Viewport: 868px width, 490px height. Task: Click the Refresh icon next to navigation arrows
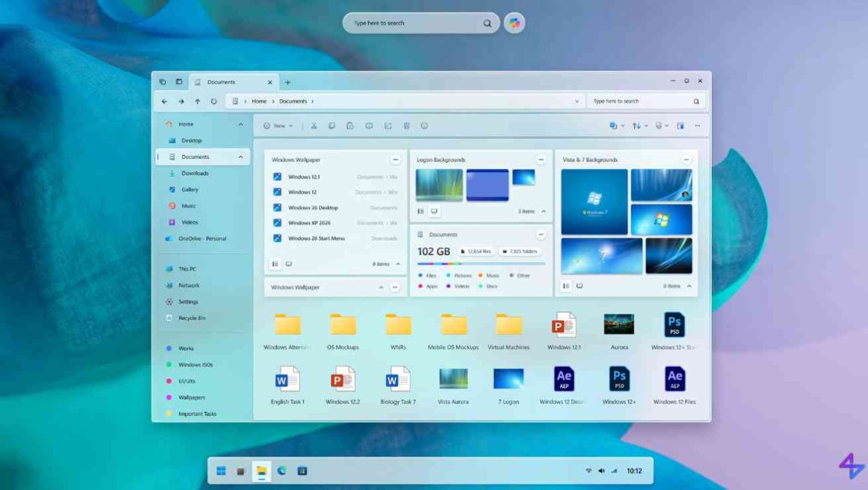[x=212, y=101]
